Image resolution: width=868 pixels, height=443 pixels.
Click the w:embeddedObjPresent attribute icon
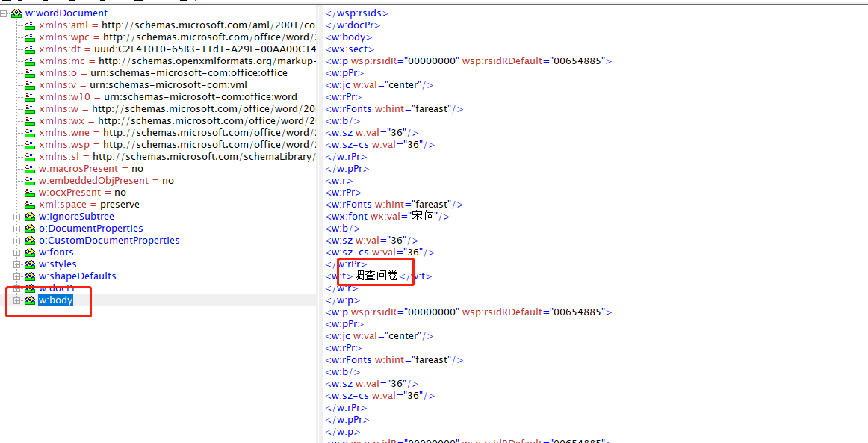tap(30, 181)
